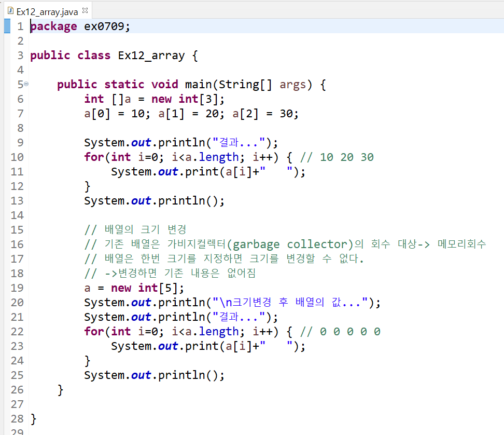Screen dimensions: 504x435
Task: Click the line 1 marker bar
Action: (7, 26)
